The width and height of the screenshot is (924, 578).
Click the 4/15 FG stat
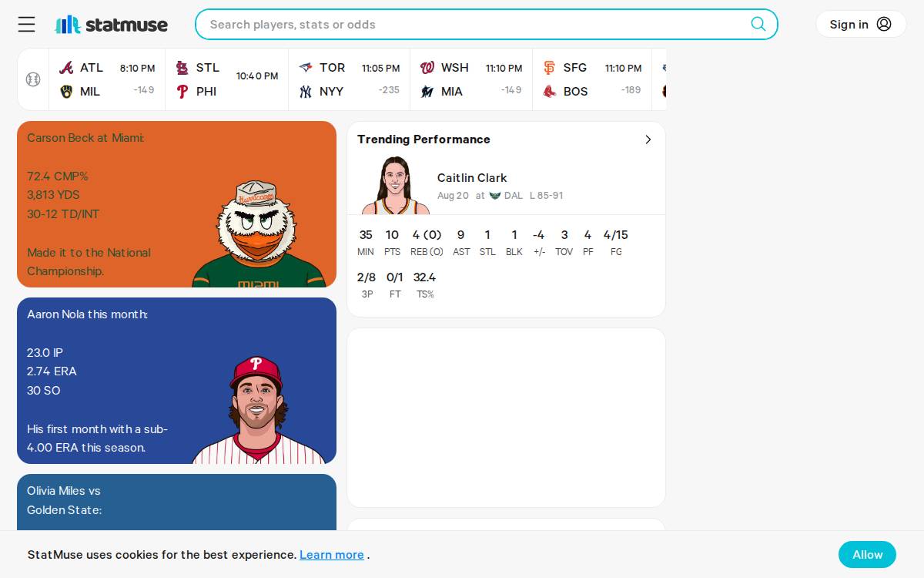pos(616,242)
